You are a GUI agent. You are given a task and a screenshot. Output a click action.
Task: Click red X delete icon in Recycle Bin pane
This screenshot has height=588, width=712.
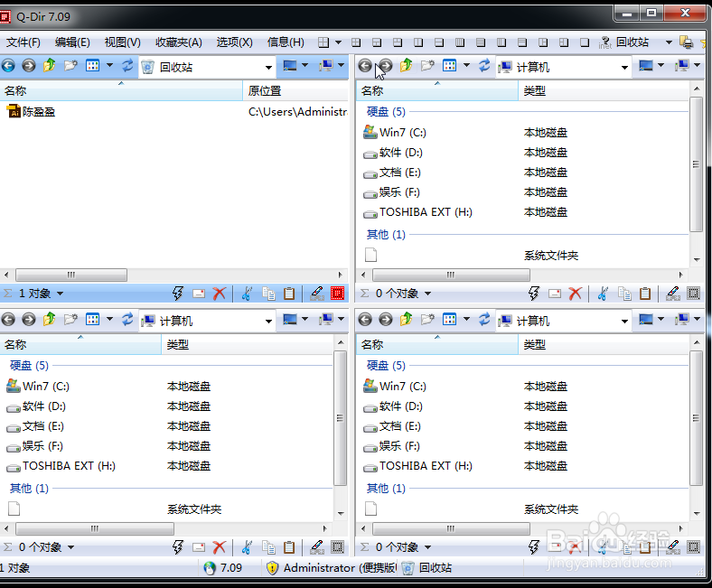coord(220,294)
